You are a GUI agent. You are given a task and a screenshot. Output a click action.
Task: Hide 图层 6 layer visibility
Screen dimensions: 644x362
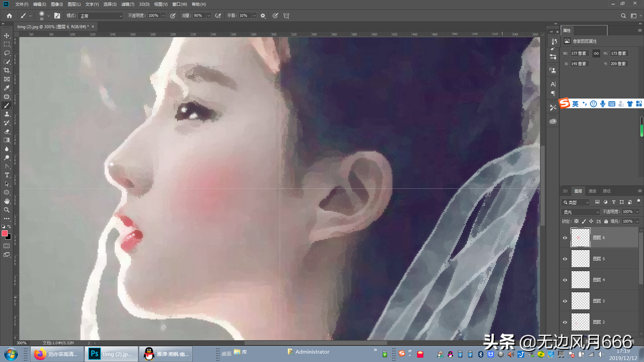point(565,238)
